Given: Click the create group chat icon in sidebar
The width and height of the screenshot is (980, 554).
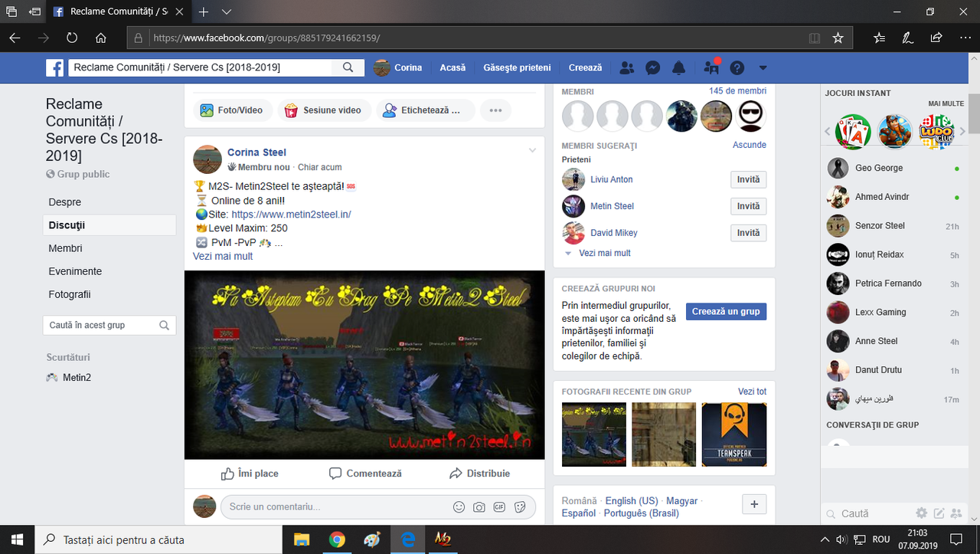Looking at the screenshot, I should tap(955, 513).
